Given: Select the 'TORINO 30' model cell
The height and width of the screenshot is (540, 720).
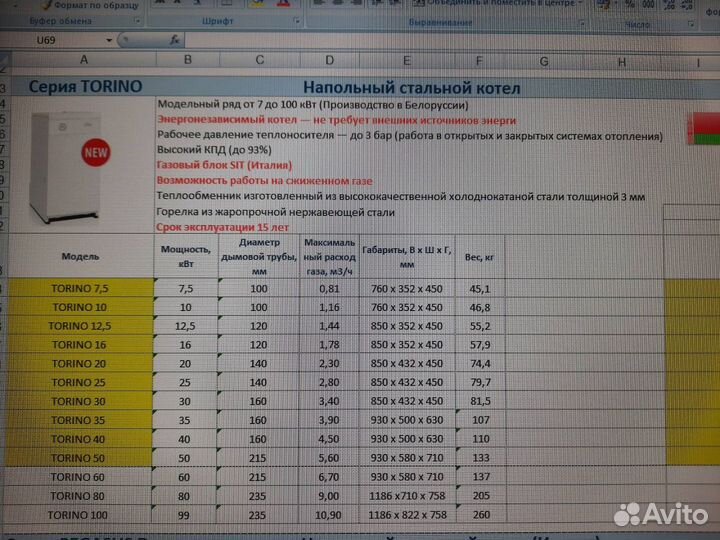Looking at the screenshot, I should 79,401.
